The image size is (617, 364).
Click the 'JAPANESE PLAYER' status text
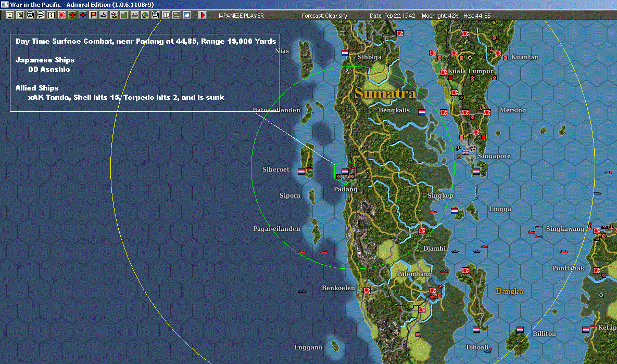241,16
